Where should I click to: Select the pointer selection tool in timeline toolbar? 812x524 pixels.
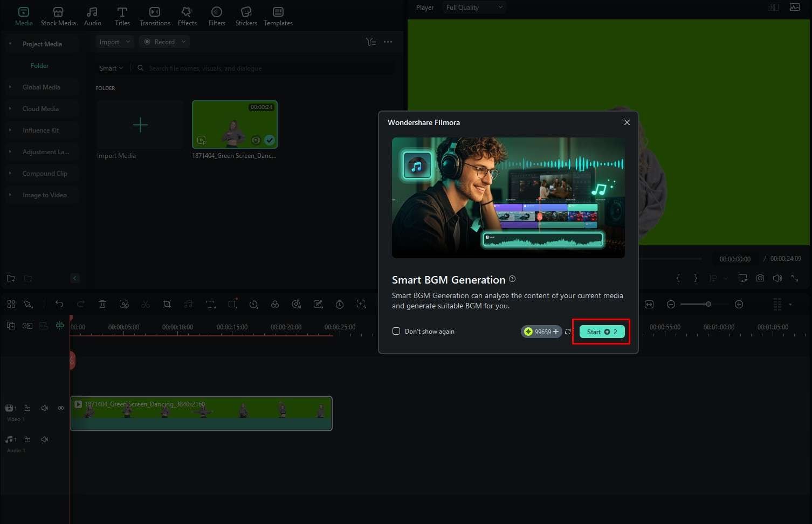[x=28, y=304]
